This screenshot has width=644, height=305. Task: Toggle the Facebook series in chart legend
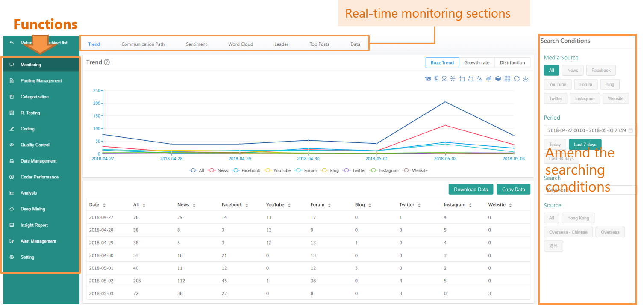tap(246, 170)
